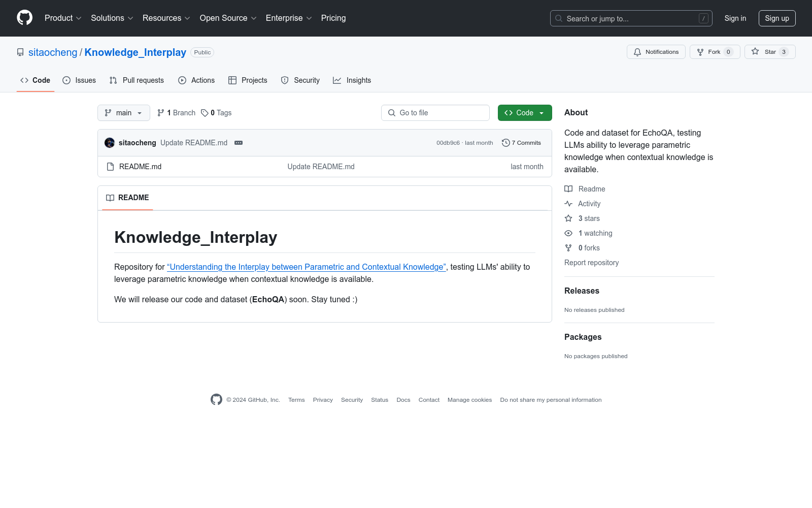This screenshot has width=812, height=508.
Task: Click the Readme link in About
Action: [x=585, y=189]
